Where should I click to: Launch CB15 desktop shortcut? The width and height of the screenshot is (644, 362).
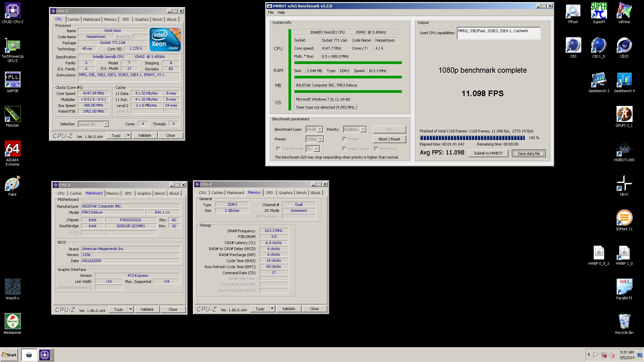click(x=624, y=48)
